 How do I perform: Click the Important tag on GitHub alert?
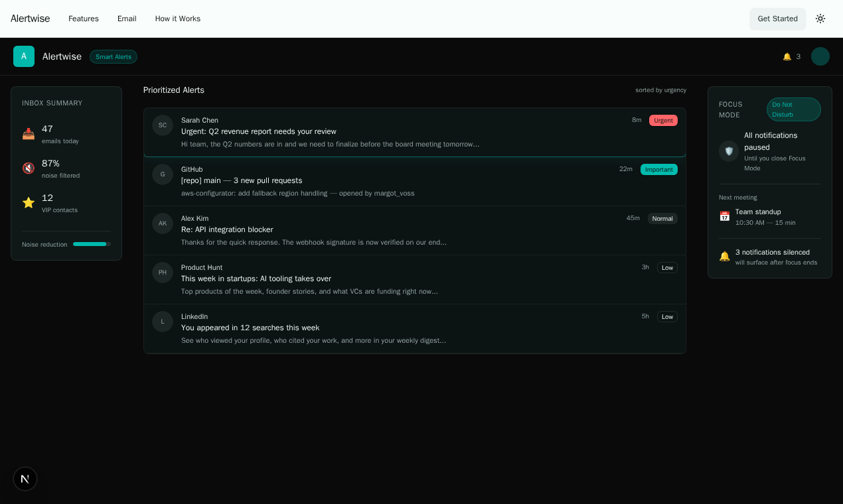(659, 169)
